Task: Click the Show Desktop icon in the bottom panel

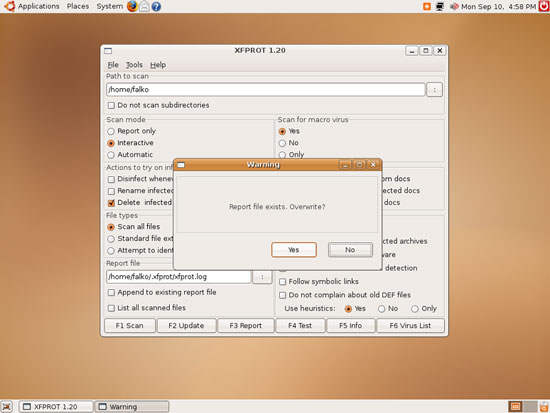Action: click(7, 406)
